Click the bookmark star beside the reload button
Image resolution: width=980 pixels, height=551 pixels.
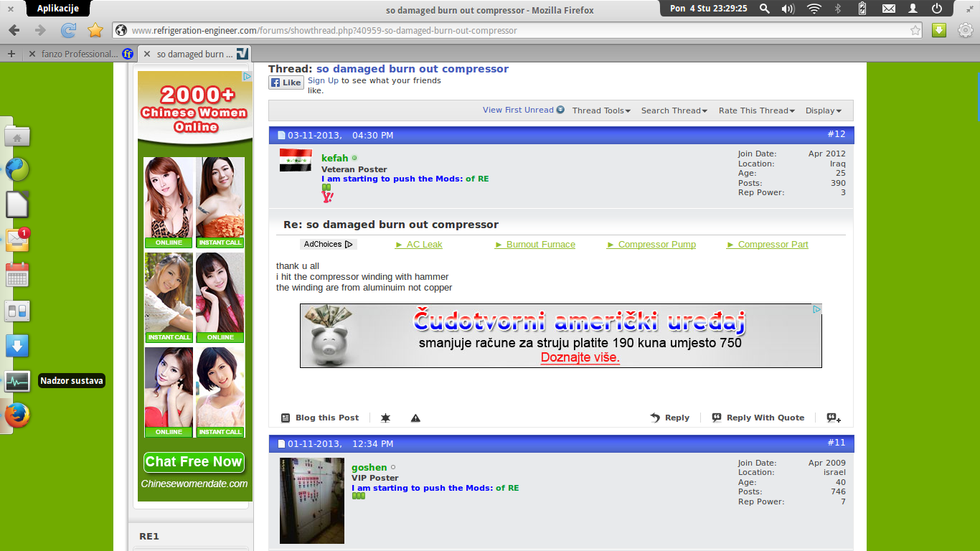95,30
